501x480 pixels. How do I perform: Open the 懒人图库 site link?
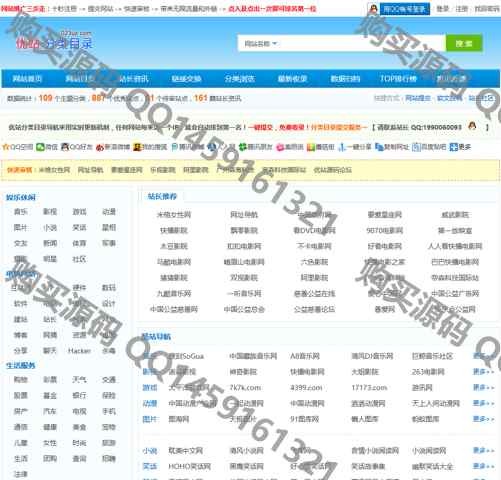(x=365, y=419)
